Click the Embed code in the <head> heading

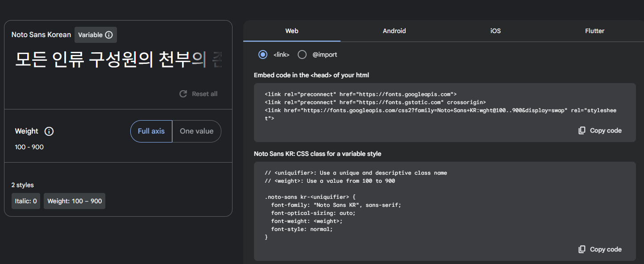tap(312, 75)
